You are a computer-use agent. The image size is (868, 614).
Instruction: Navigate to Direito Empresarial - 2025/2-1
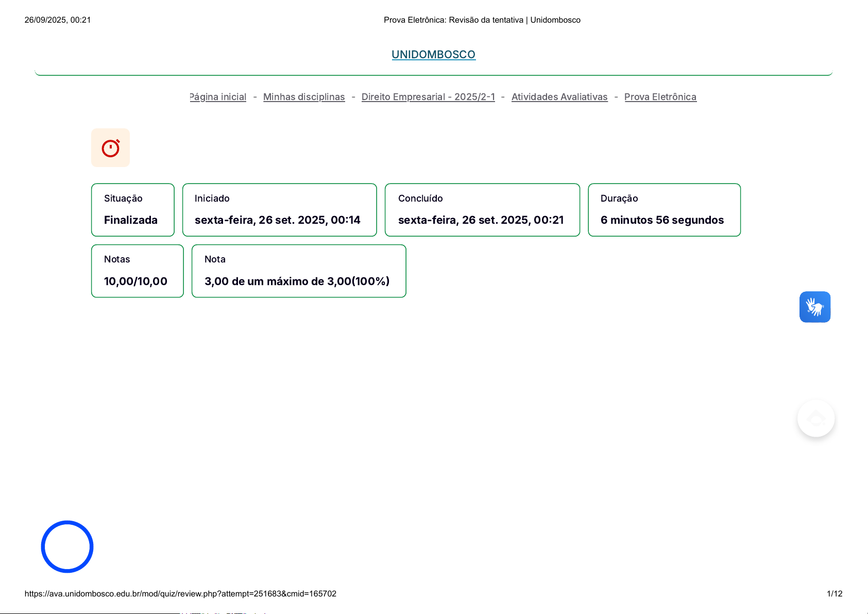(x=428, y=97)
